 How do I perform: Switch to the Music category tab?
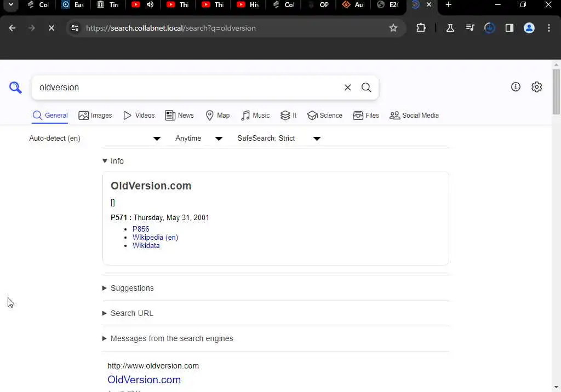tap(255, 115)
